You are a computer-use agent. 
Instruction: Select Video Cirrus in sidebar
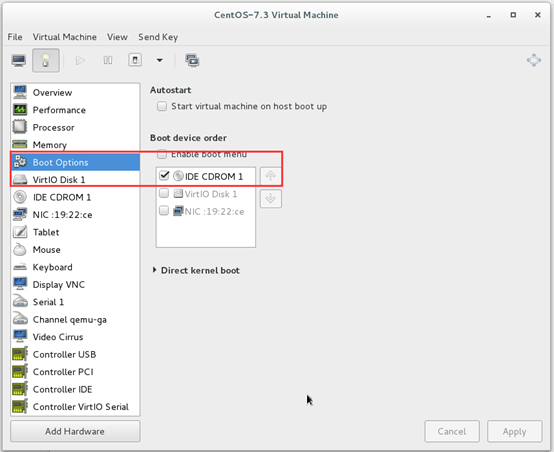click(75, 337)
